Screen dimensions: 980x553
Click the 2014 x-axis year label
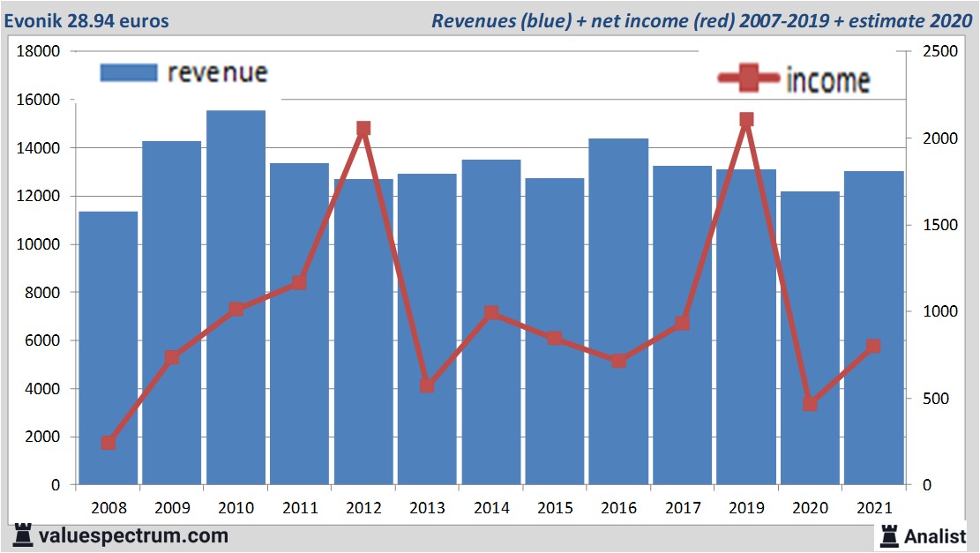click(490, 509)
